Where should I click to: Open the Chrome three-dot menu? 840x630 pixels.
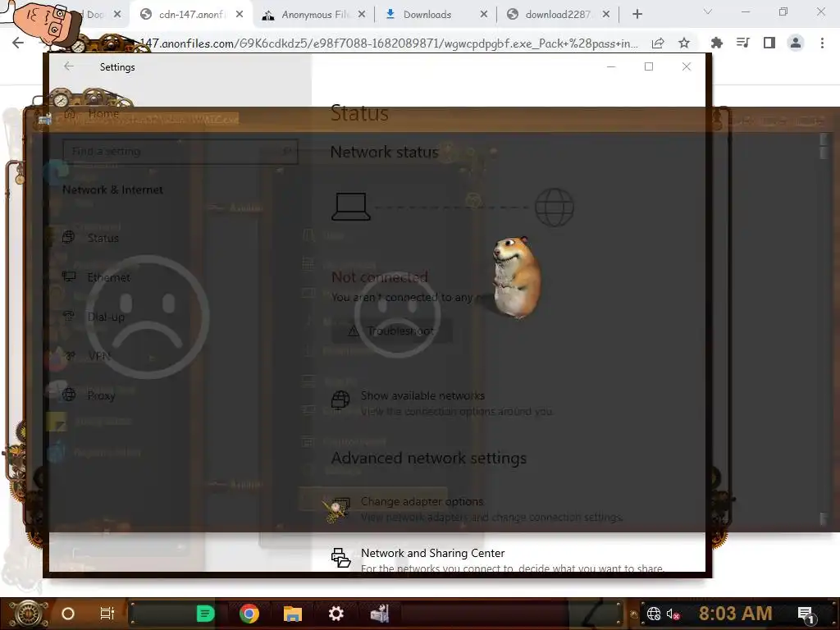click(x=822, y=43)
